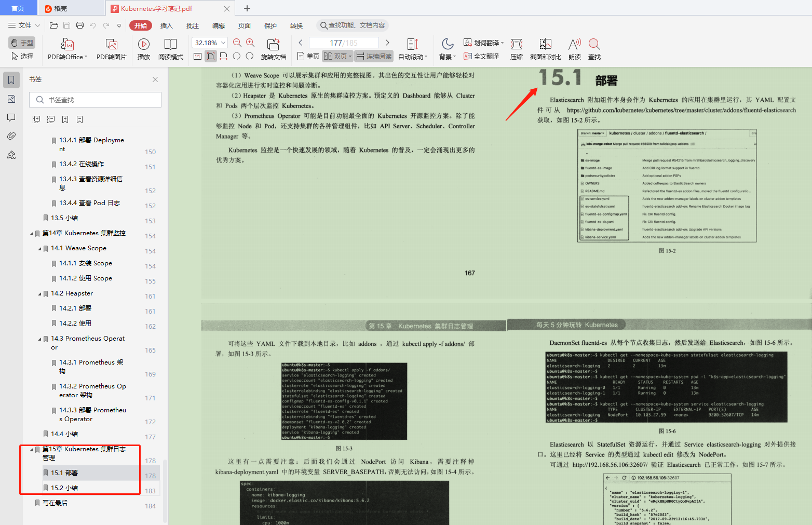Go to the next page arrow
Screen dimensions: 812x525
[x=387, y=43]
